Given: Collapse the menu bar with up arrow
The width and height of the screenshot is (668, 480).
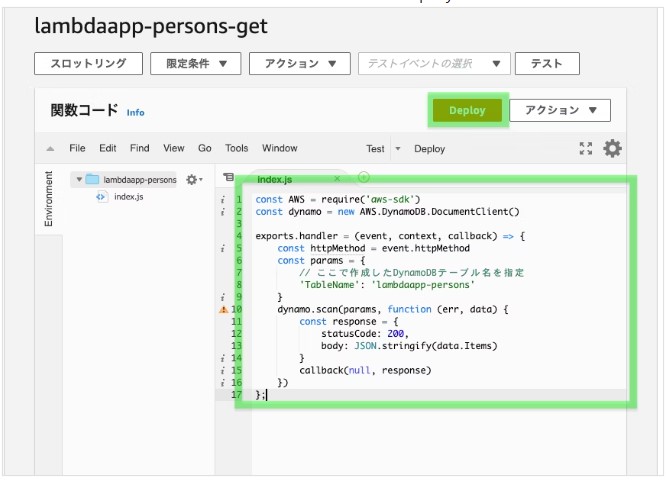Looking at the screenshot, I should [50, 149].
